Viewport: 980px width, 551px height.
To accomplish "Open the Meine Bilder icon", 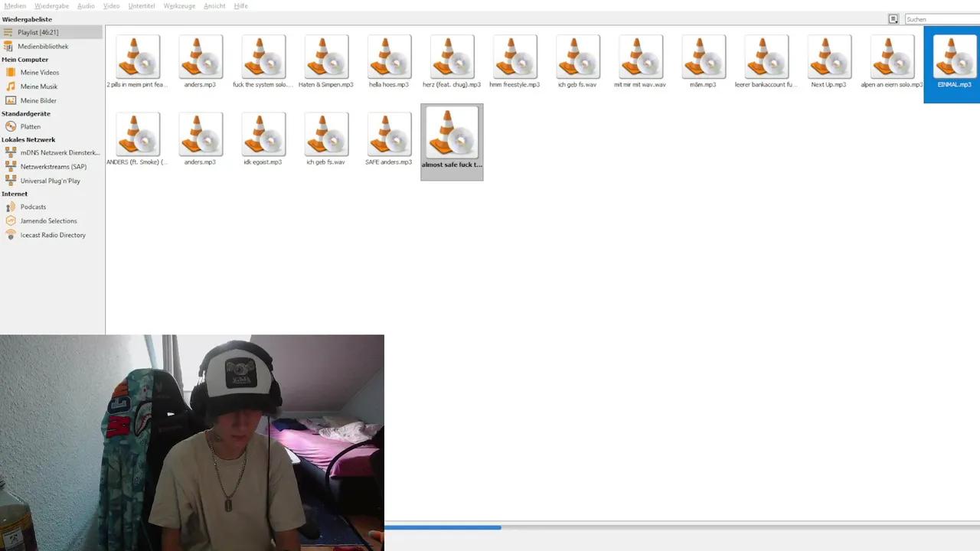I will point(11,100).
